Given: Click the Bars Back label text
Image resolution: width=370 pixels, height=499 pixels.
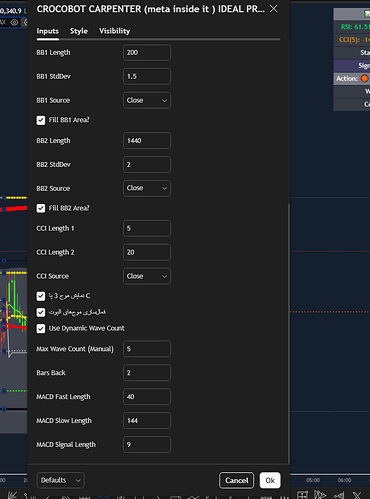Looking at the screenshot, I should coord(51,373).
